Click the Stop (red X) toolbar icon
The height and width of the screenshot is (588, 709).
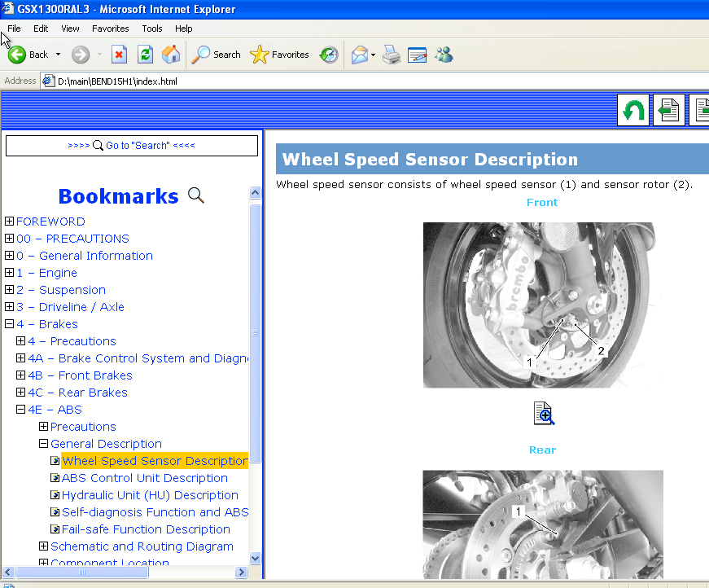tap(119, 55)
